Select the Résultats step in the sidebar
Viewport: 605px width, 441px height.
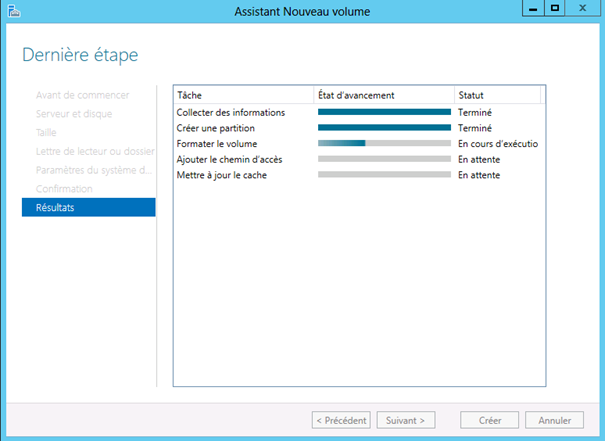[88, 207]
